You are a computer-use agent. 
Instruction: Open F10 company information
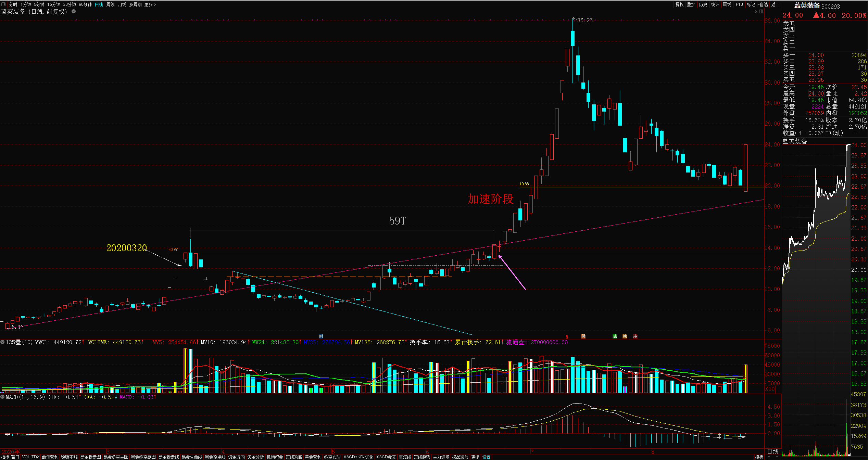click(x=739, y=4)
